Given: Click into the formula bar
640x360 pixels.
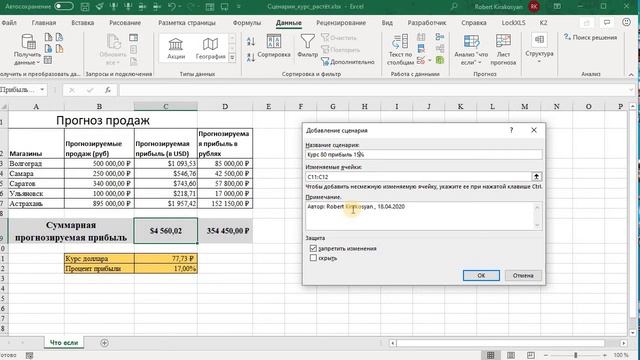Looking at the screenshot, I should pyautogui.click(x=373, y=90).
